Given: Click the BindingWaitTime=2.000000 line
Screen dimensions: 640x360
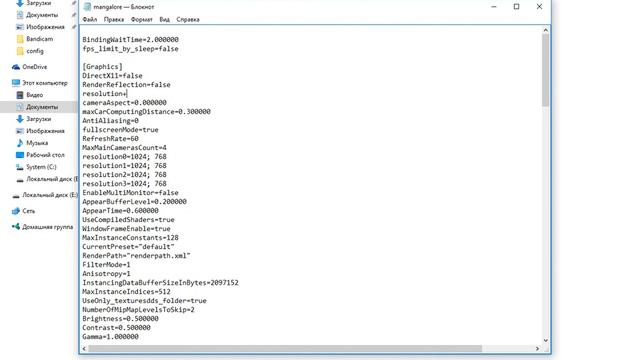Looking at the screenshot, I should [131, 40].
